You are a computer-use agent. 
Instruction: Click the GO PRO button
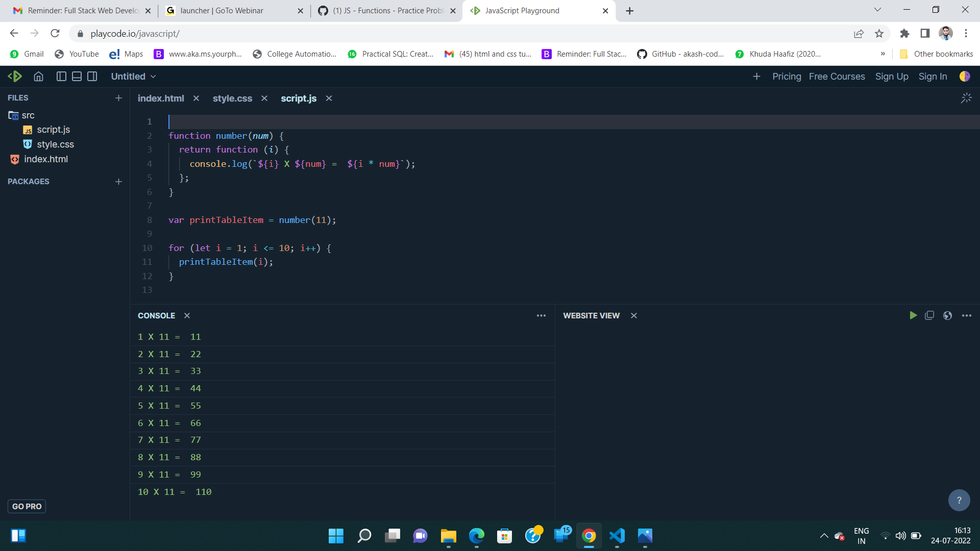point(27,506)
